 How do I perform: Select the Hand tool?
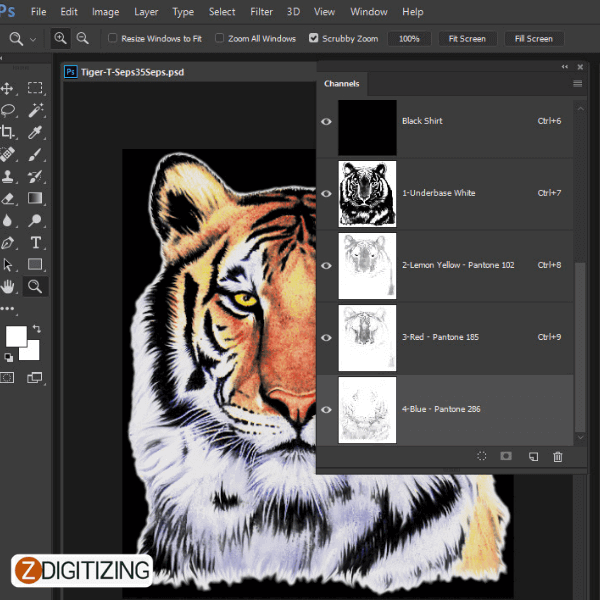coord(7,287)
